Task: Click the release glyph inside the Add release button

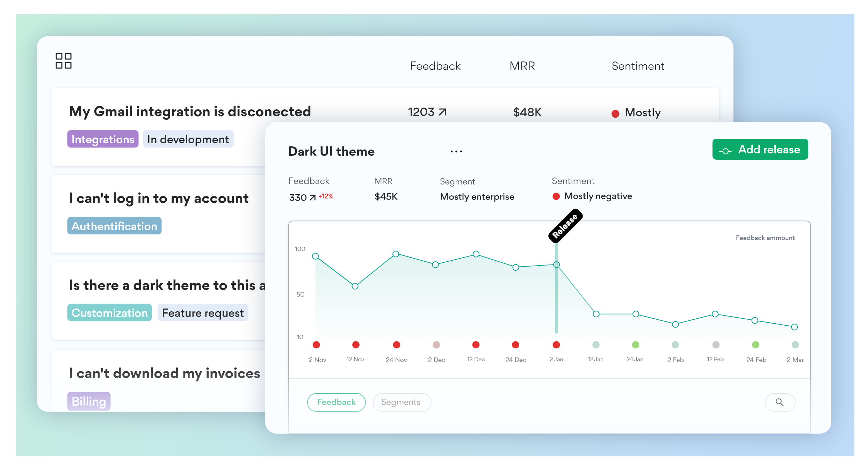Action: click(726, 150)
